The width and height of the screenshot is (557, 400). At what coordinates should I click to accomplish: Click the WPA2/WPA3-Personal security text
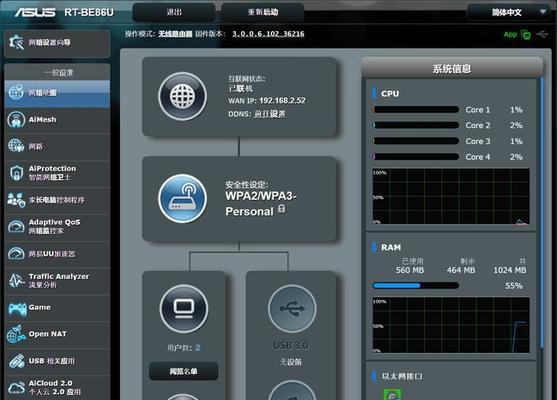click(261, 204)
